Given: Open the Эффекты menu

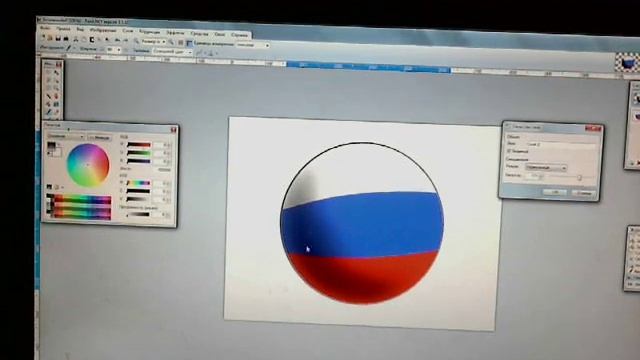Looking at the screenshot, I should coord(175,33).
